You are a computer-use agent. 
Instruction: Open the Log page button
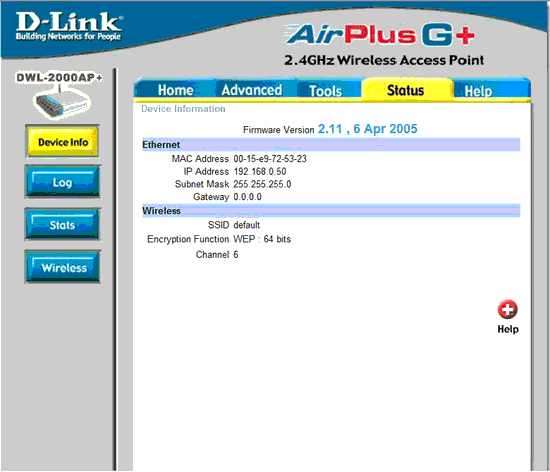pos(62,182)
